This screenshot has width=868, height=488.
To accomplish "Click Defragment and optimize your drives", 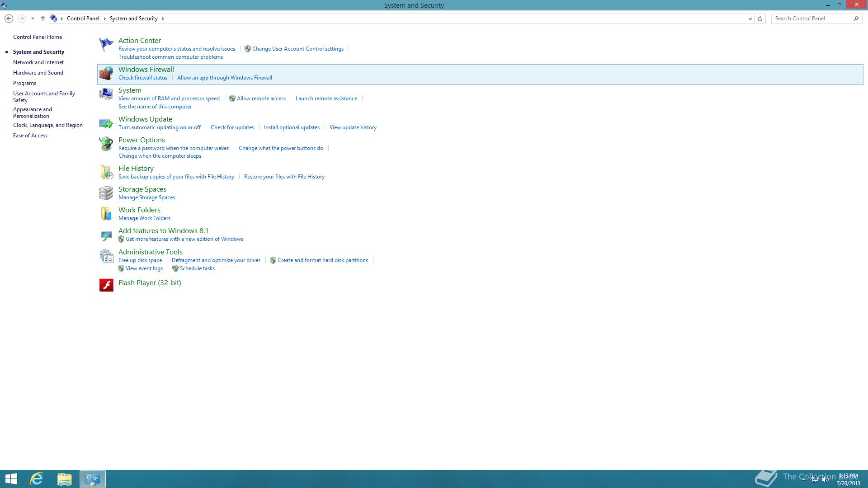I will (216, 260).
